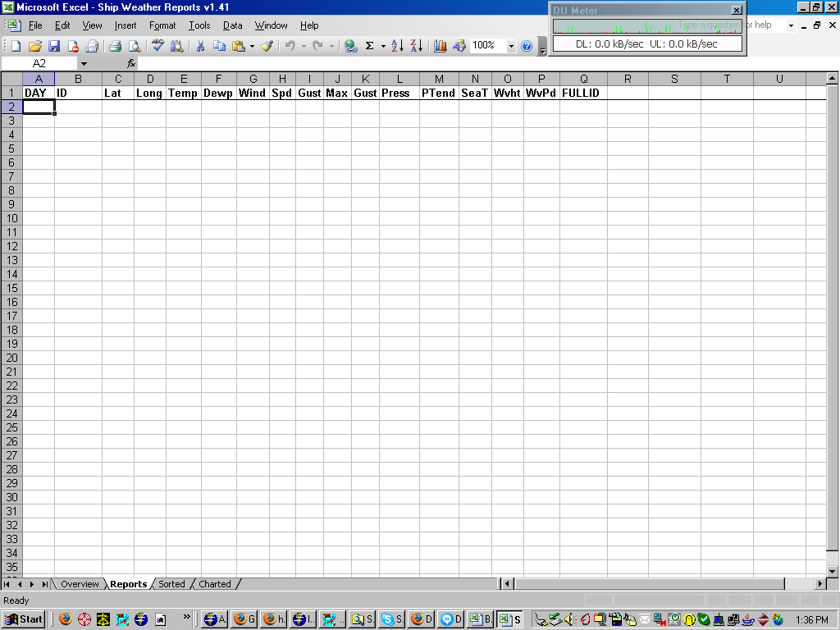
Task: Click the Print icon
Action: [115, 46]
